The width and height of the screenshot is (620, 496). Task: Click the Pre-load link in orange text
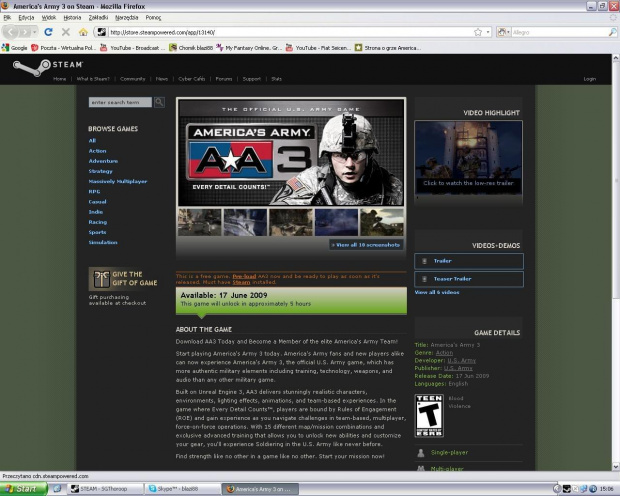click(244, 276)
